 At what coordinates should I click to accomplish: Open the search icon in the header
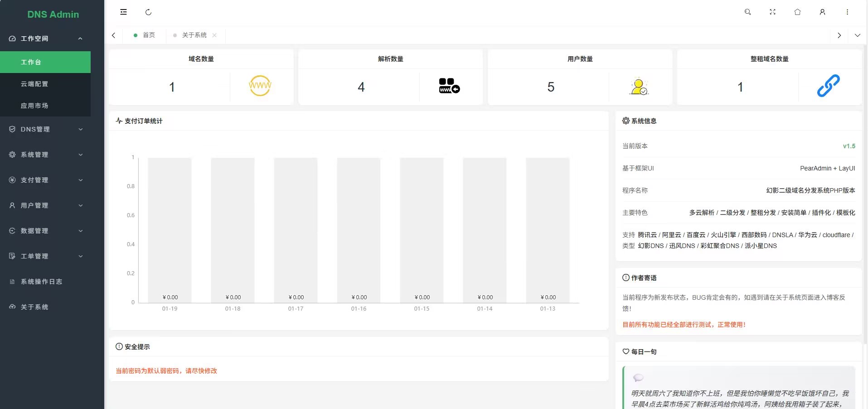tap(747, 12)
